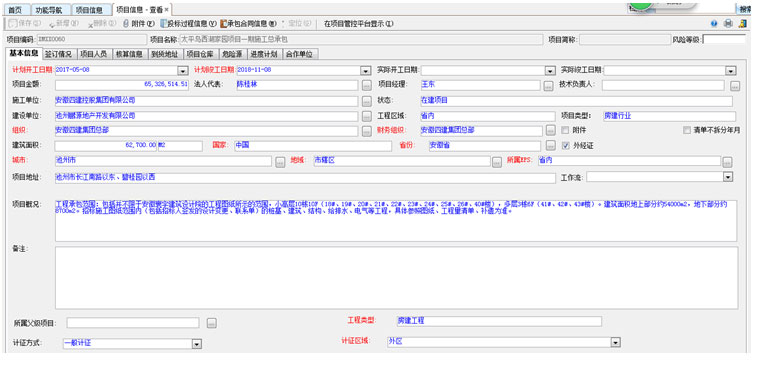Click the 国家 field showing 中国
757x370 pixels.
coord(313,146)
